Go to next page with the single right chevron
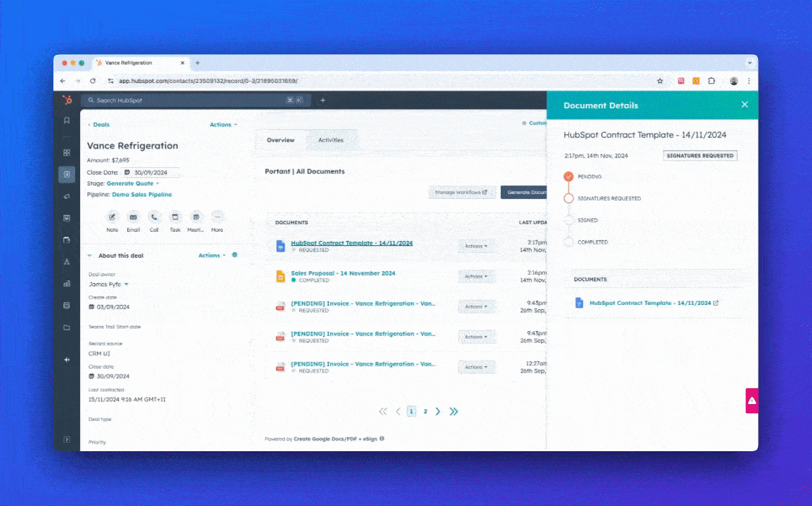The width and height of the screenshot is (812, 506). click(x=438, y=411)
